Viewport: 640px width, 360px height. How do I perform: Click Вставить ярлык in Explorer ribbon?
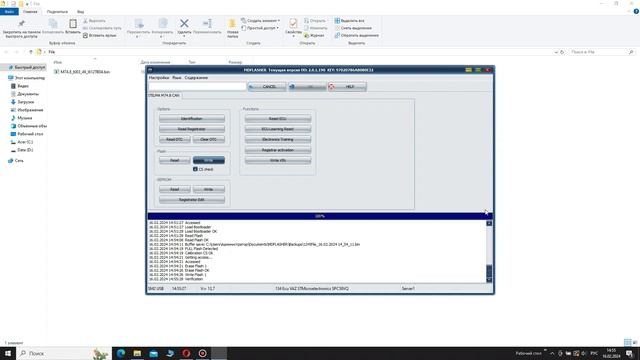[x=100, y=36]
